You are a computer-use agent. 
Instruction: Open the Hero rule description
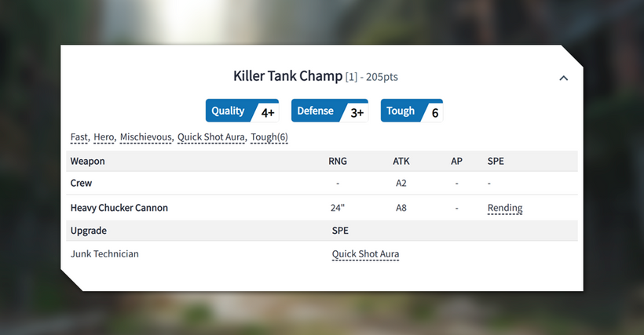[x=104, y=137]
